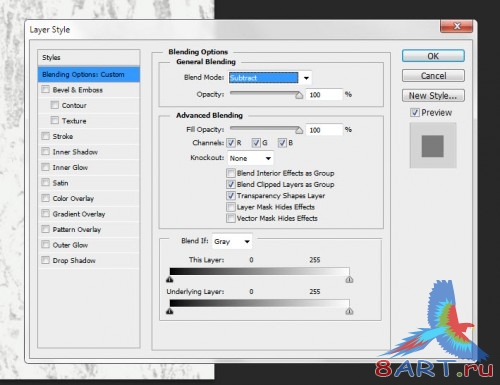The height and width of the screenshot is (385, 500).
Task: Enable the Inner Shadow checkbox
Action: (45, 152)
